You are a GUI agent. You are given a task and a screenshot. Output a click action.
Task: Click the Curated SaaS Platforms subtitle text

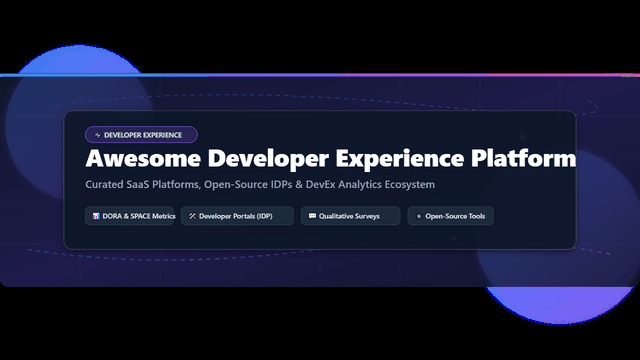tap(260, 184)
